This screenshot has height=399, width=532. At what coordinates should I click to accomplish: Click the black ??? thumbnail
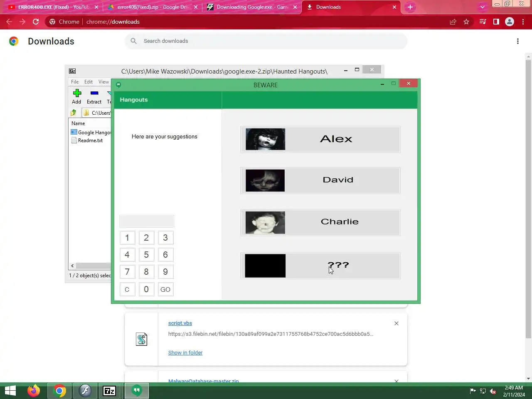coord(265,266)
